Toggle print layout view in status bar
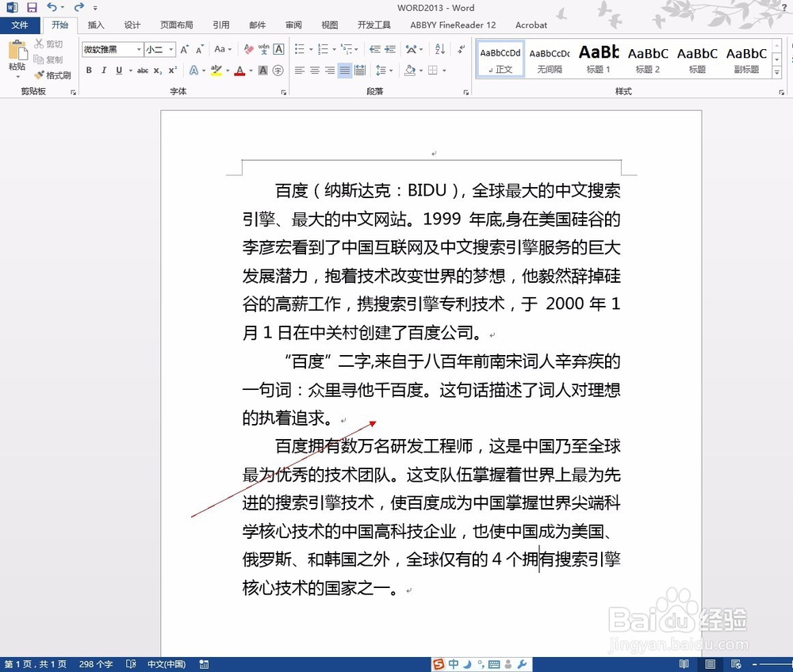This screenshot has height=672, width=793. point(710,664)
